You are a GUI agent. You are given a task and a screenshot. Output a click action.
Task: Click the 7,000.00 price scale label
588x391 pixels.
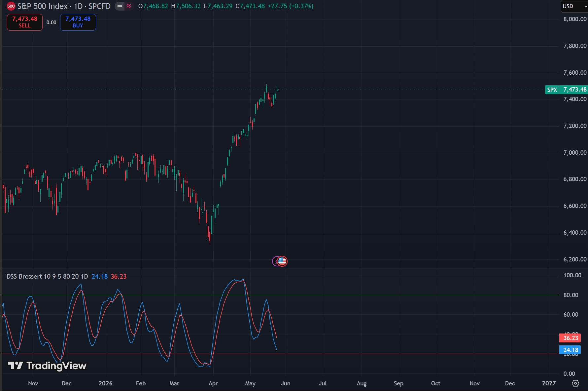575,153
